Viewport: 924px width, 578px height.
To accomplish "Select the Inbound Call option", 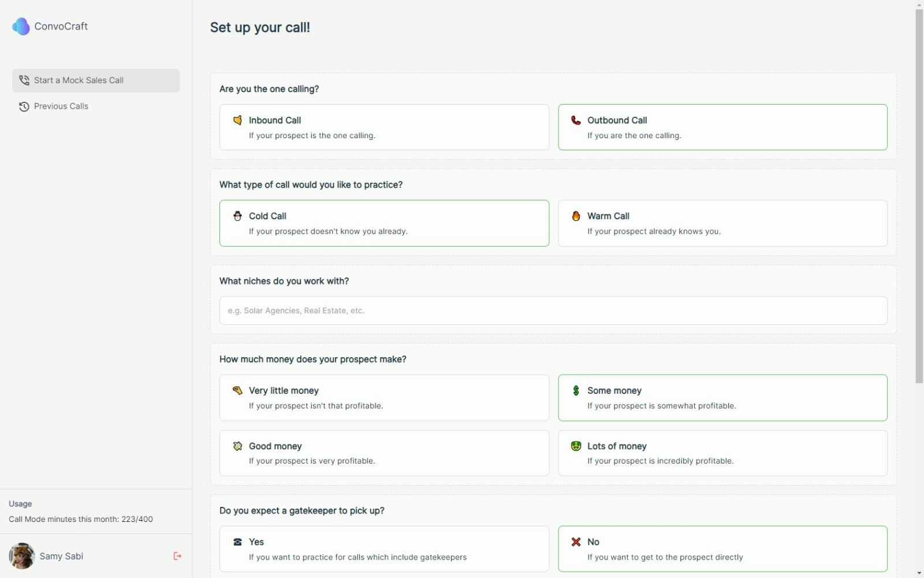I will tap(384, 127).
